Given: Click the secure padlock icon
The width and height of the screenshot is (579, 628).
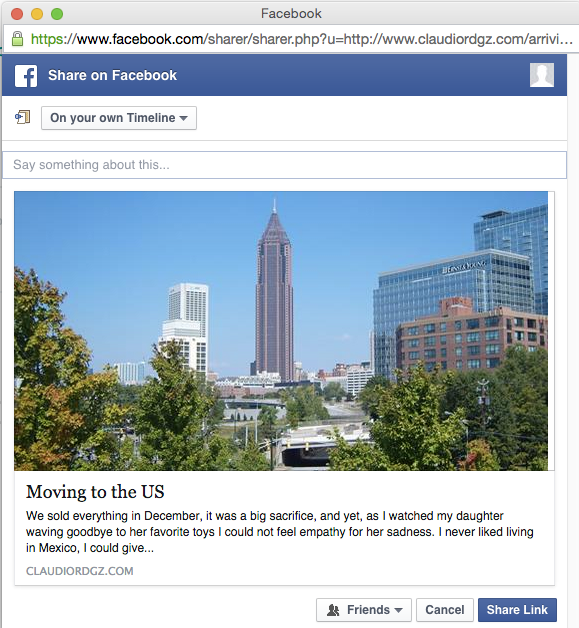Looking at the screenshot, I should (x=17, y=39).
